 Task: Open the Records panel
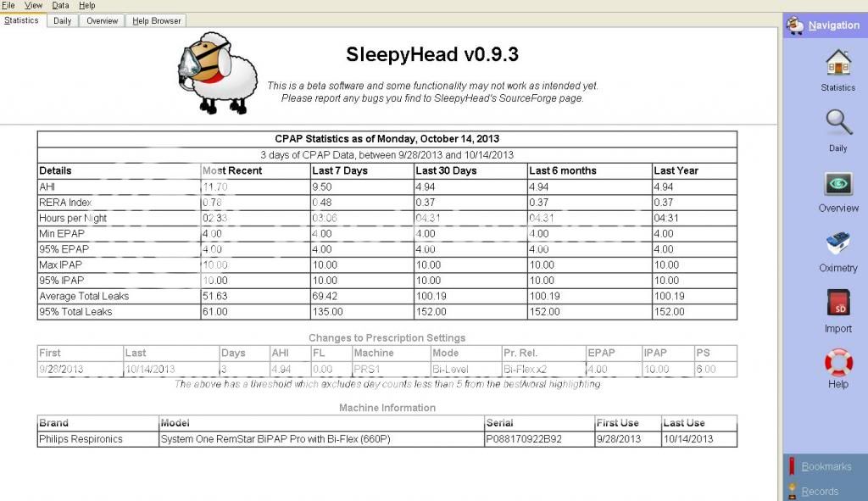pos(819,491)
